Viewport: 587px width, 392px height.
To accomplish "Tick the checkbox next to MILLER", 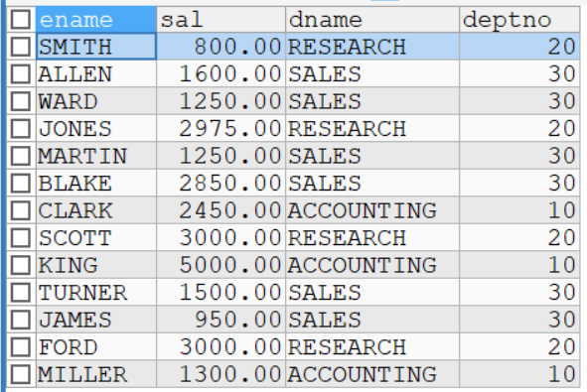I will tap(21, 374).
